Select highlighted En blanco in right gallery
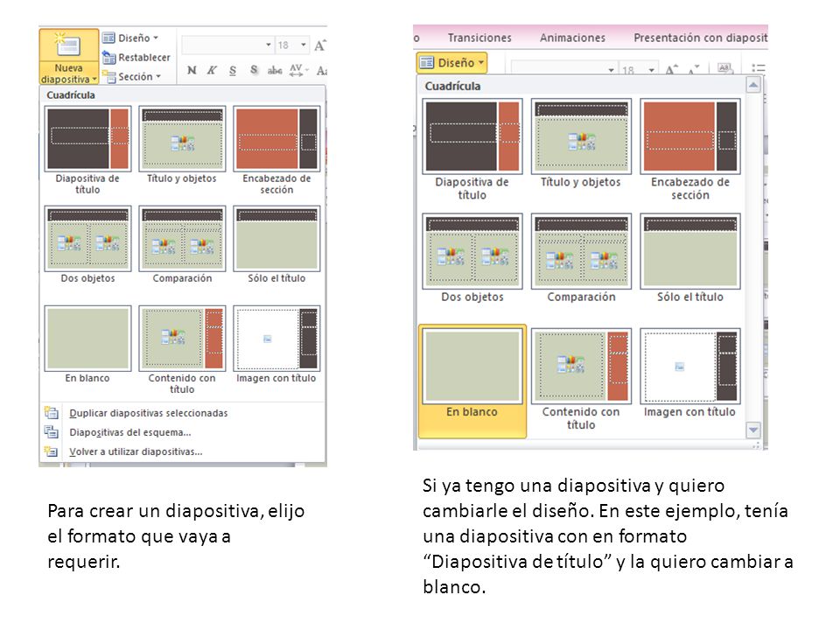Image resolution: width=840 pixels, height=630 pixels. coord(472,381)
